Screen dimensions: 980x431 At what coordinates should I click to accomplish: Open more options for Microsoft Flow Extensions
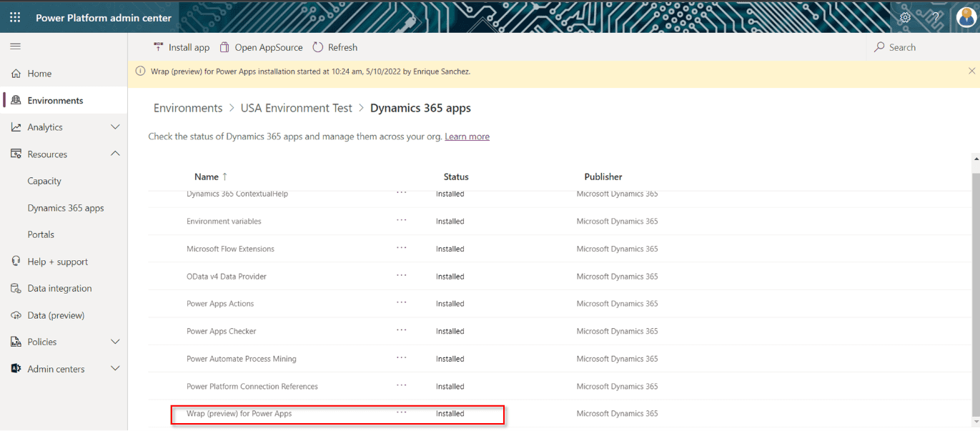402,248
